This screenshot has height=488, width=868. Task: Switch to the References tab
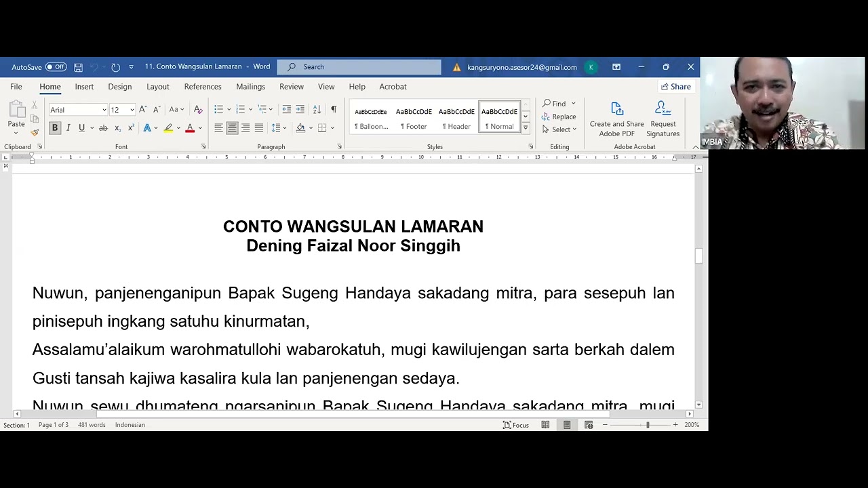click(x=203, y=87)
